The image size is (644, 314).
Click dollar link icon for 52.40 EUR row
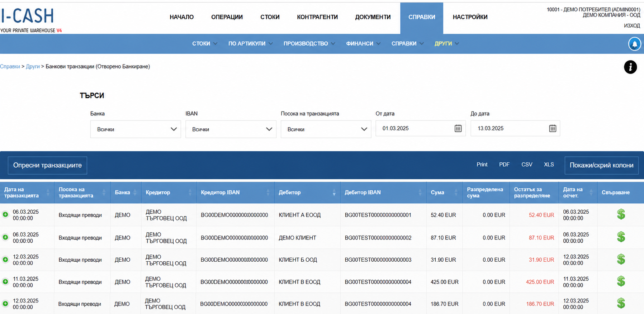(621, 214)
